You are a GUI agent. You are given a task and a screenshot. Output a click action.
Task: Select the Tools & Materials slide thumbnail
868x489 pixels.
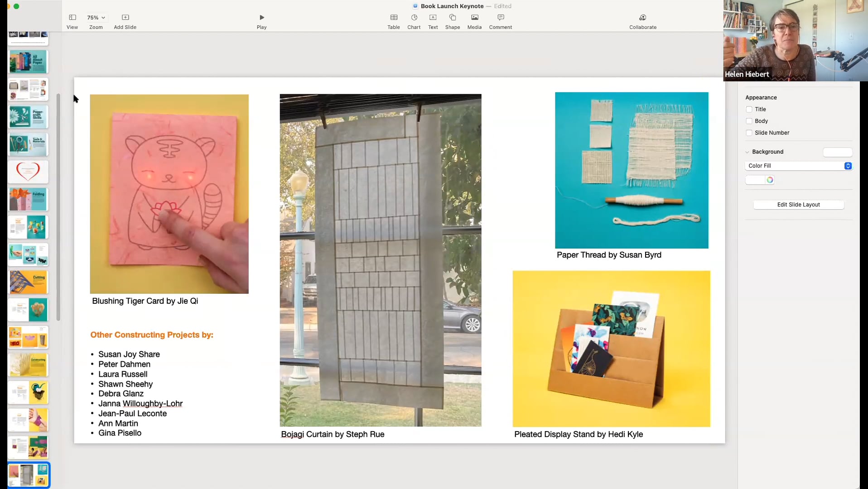click(28, 144)
